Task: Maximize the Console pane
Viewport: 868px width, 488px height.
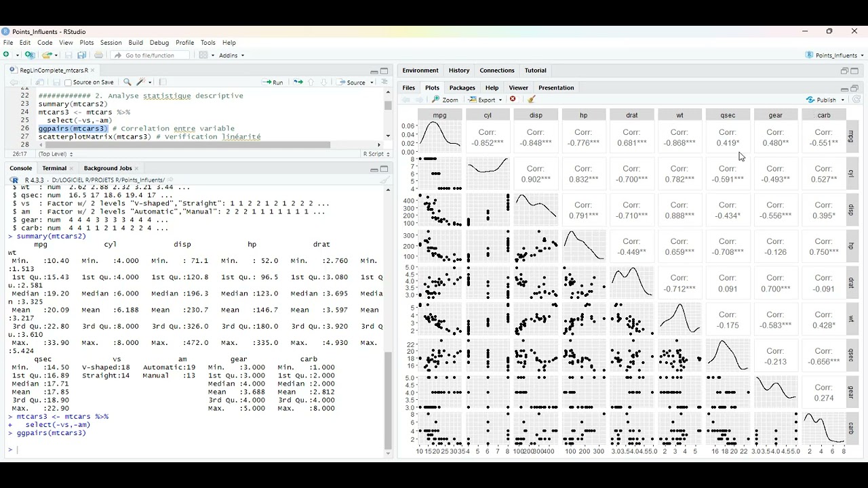Action: [x=384, y=169]
